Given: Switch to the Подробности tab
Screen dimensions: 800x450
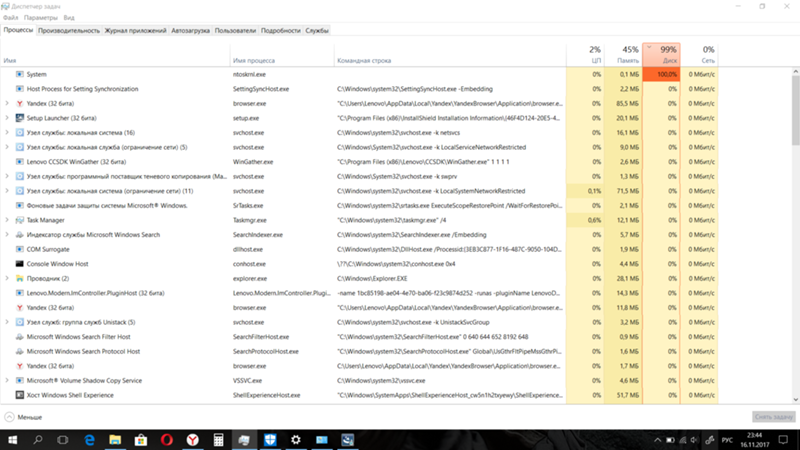Looking at the screenshot, I should pos(281,31).
